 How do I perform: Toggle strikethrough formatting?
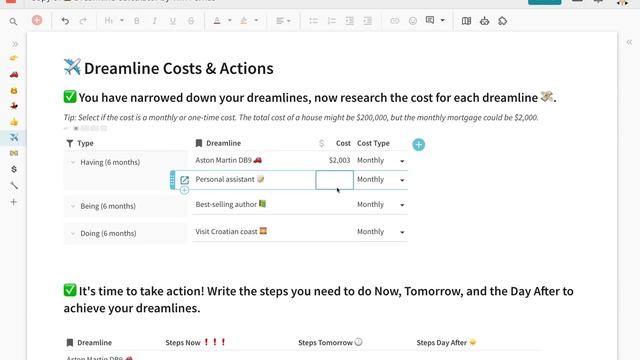191,21
